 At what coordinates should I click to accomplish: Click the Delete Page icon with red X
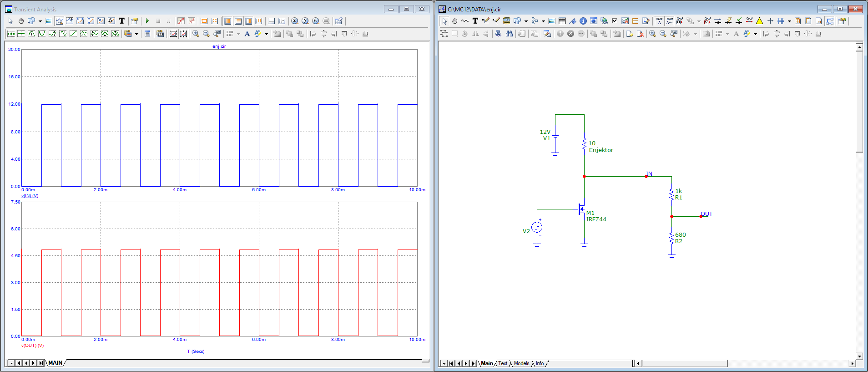641,34
